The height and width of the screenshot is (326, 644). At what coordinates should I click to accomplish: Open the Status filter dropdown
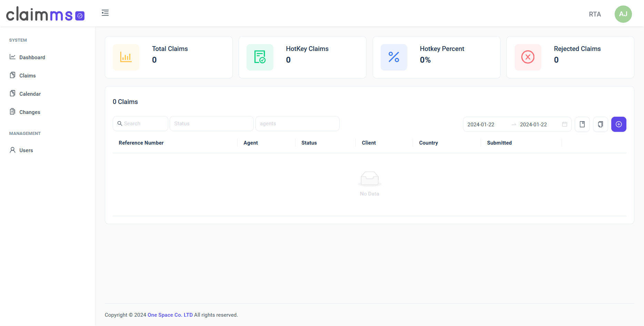click(x=211, y=123)
